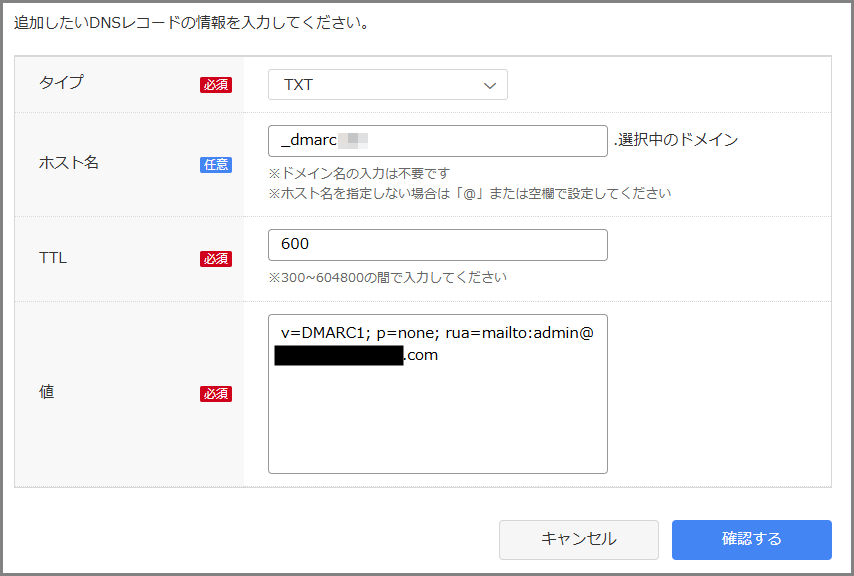
Task: Click the hint about using @ or blank
Action: click(469, 193)
